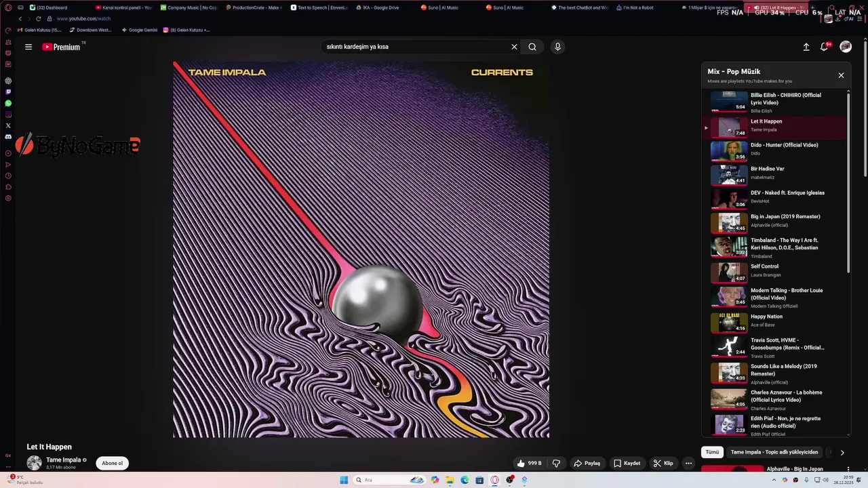Viewport: 868px width, 488px height.
Task: Open X (Twitter) in Opera sidebar
Action: tap(8, 125)
